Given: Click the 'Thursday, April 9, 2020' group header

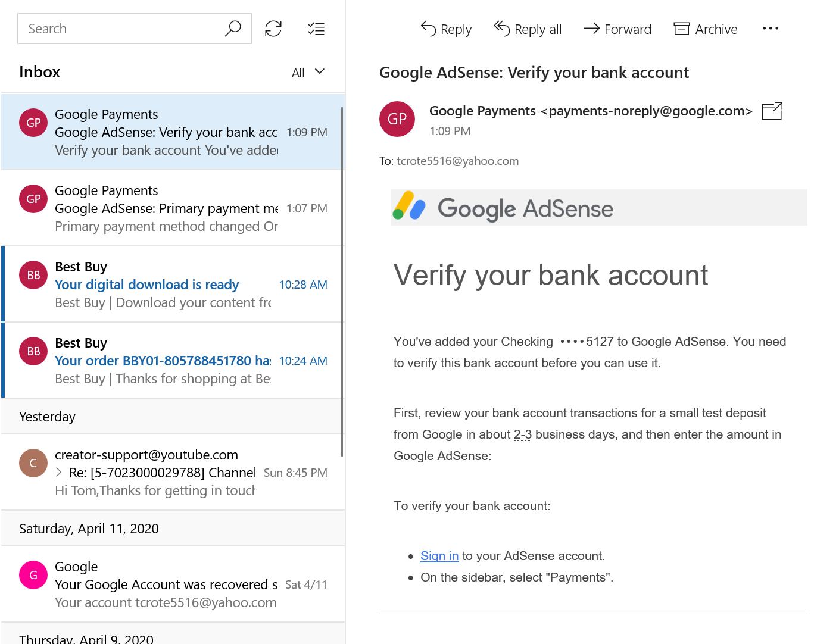Looking at the screenshot, I should pyautogui.click(x=173, y=634).
